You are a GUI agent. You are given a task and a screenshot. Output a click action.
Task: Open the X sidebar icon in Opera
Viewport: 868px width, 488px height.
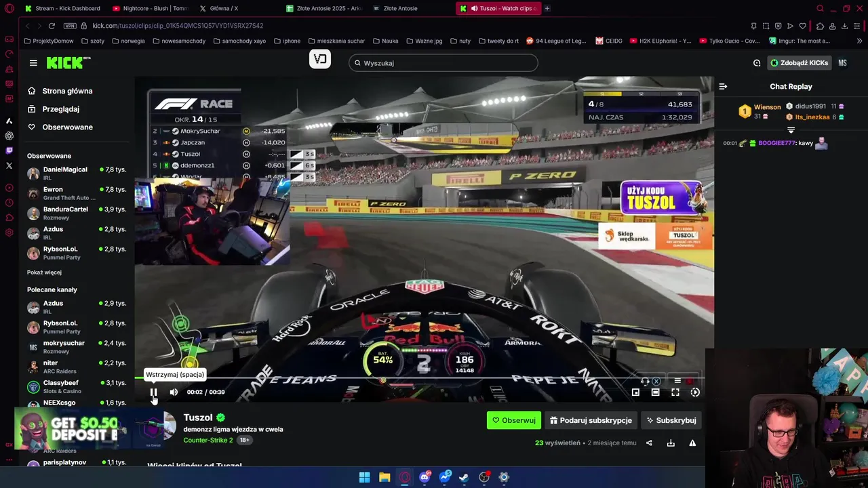click(x=9, y=165)
